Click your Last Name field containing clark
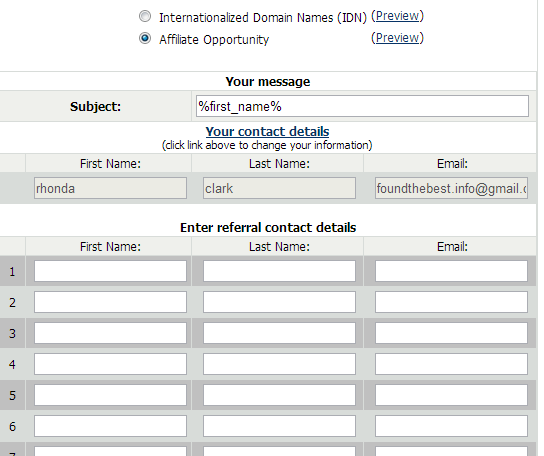 click(279, 188)
